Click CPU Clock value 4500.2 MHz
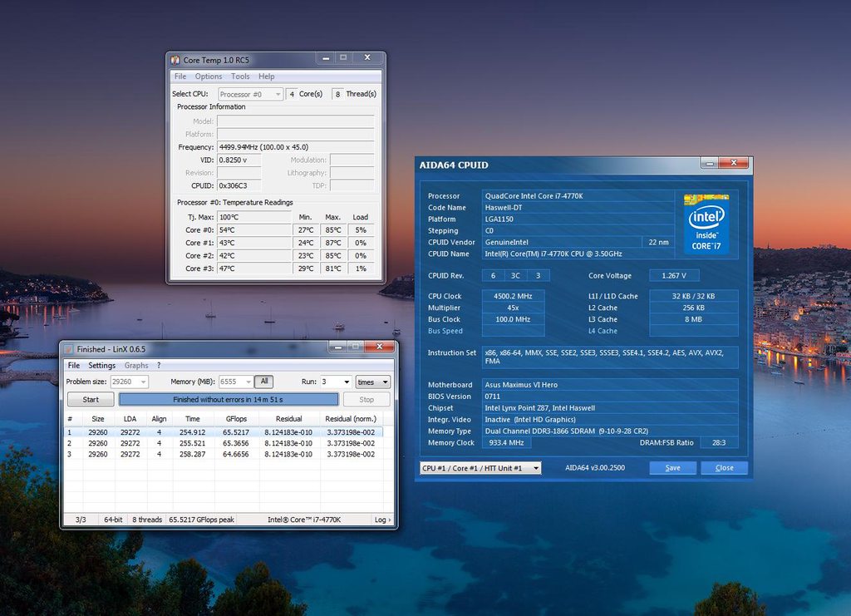 tap(513, 296)
